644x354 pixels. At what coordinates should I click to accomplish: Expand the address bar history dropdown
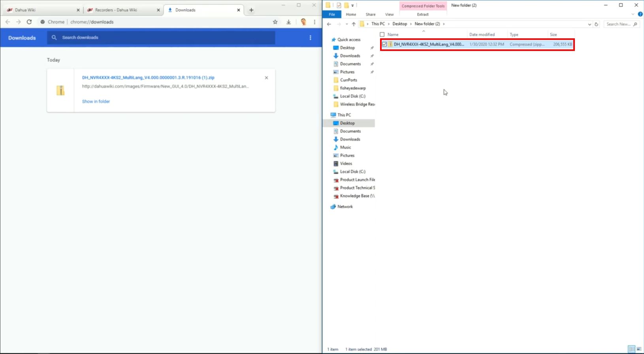[589, 24]
